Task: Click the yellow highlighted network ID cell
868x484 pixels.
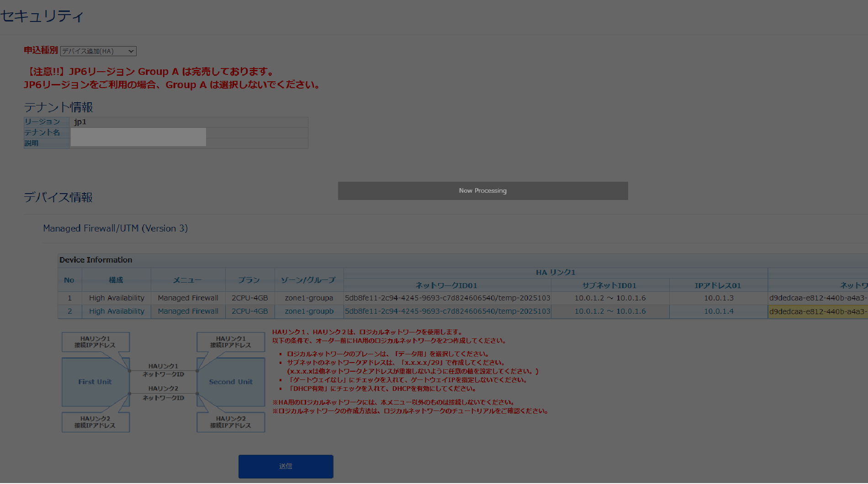Action: click(x=817, y=311)
